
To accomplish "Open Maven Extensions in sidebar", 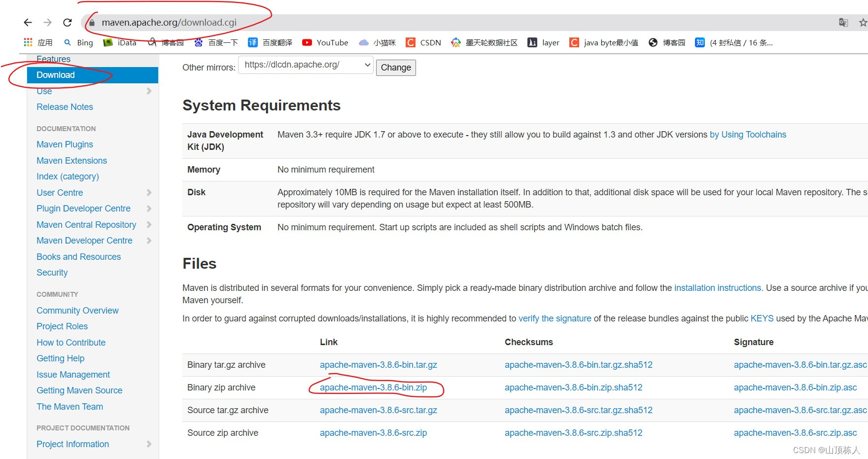I will [x=71, y=161].
